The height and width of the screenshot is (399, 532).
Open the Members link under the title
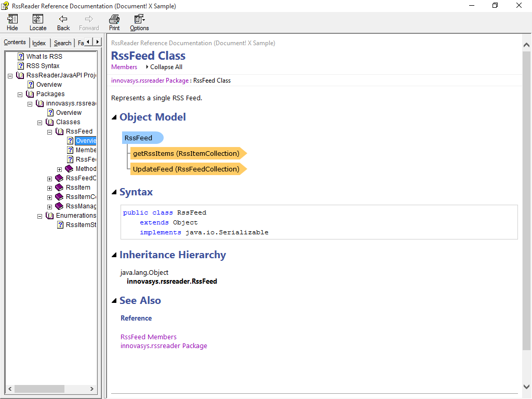click(124, 67)
